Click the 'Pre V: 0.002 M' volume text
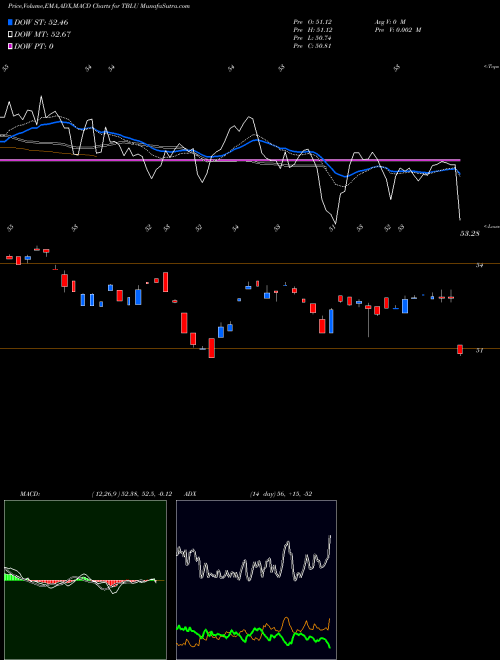 (397, 29)
